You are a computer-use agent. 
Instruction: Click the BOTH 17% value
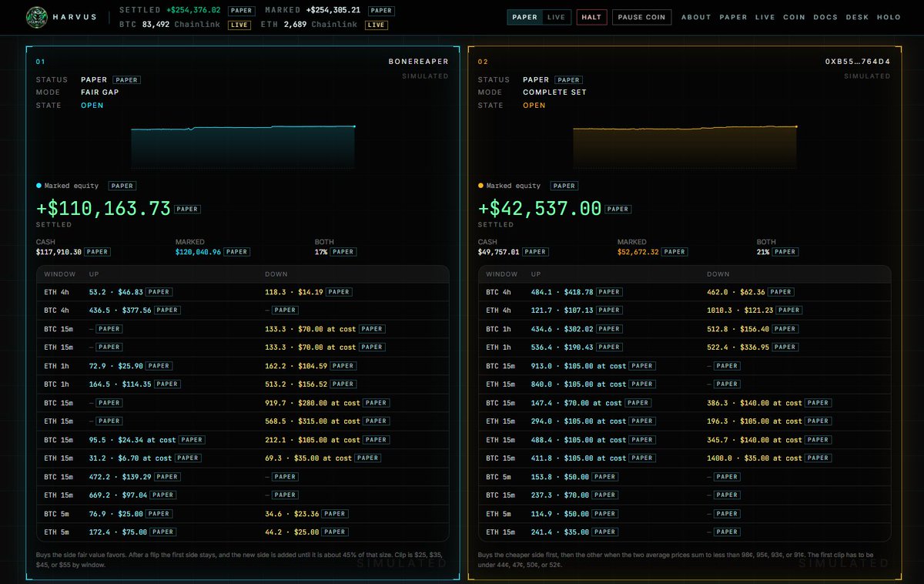click(x=321, y=252)
